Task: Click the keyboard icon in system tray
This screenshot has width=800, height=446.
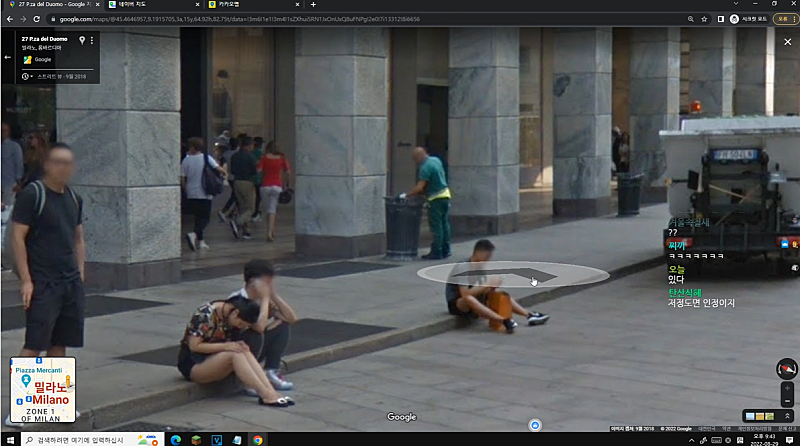Action: point(716,440)
